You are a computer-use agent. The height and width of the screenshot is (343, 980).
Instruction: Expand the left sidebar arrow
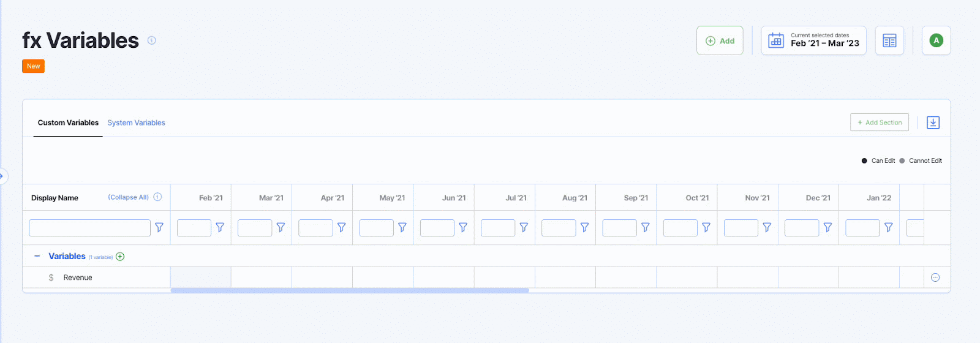coord(2,176)
